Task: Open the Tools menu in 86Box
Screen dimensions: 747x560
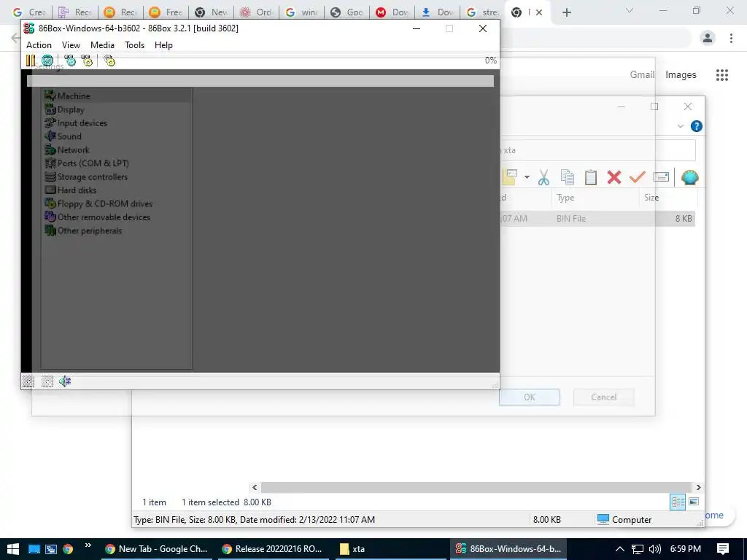Action: tap(134, 44)
